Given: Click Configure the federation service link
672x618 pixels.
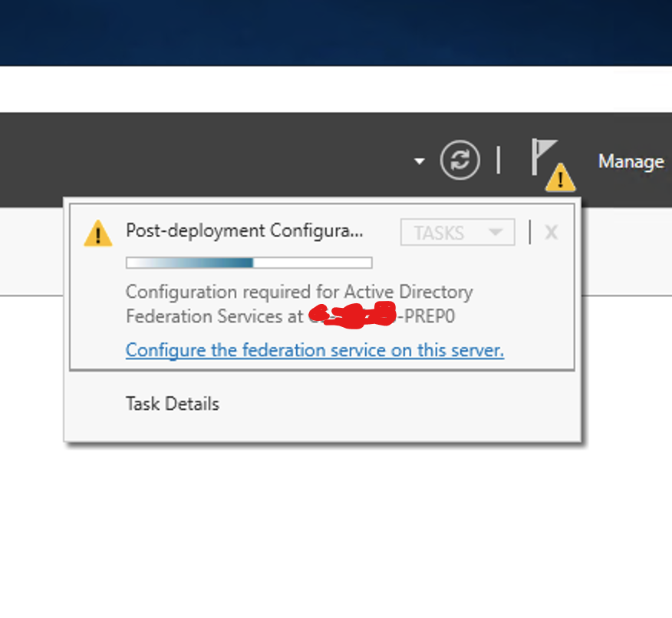Looking at the screenshot, I should click(x=315, y=350).
